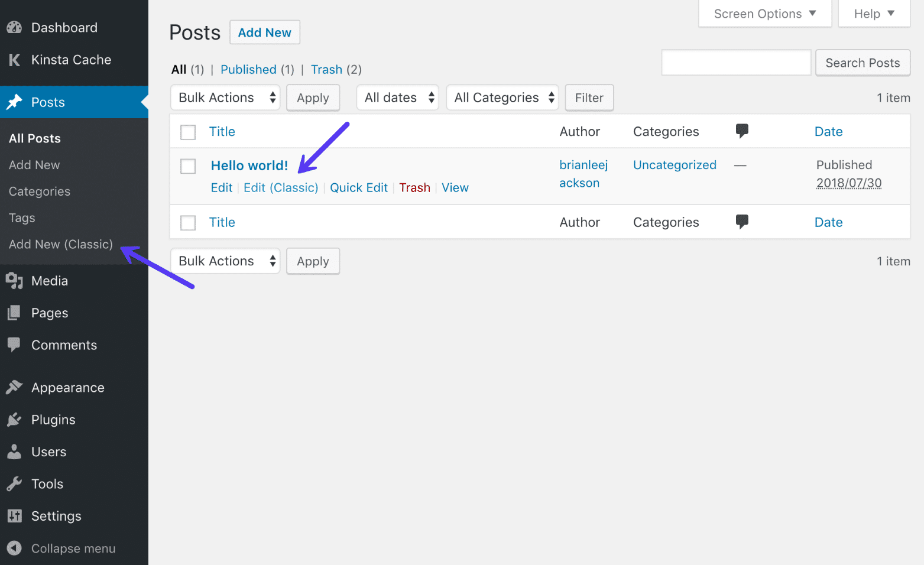Click the Tools wrench icon

[14, 484]
